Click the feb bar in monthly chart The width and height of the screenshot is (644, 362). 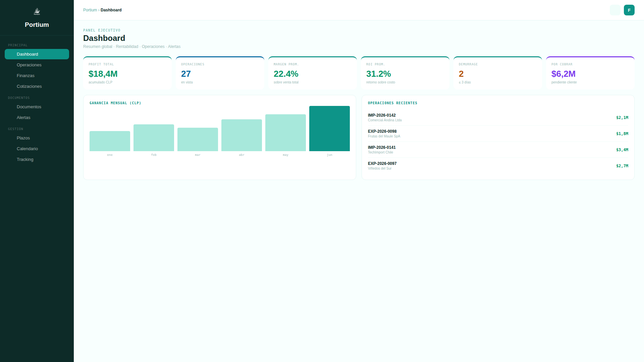pos(154,138)
